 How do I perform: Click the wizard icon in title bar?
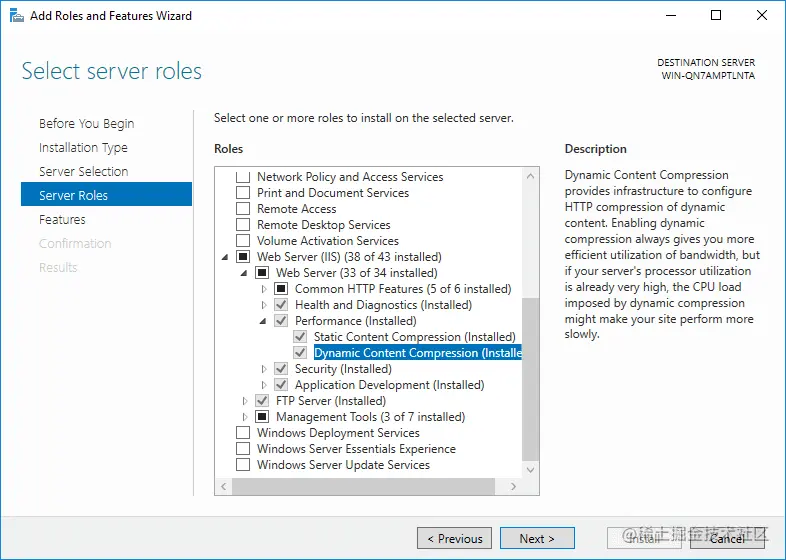click(x=17, y=16)
